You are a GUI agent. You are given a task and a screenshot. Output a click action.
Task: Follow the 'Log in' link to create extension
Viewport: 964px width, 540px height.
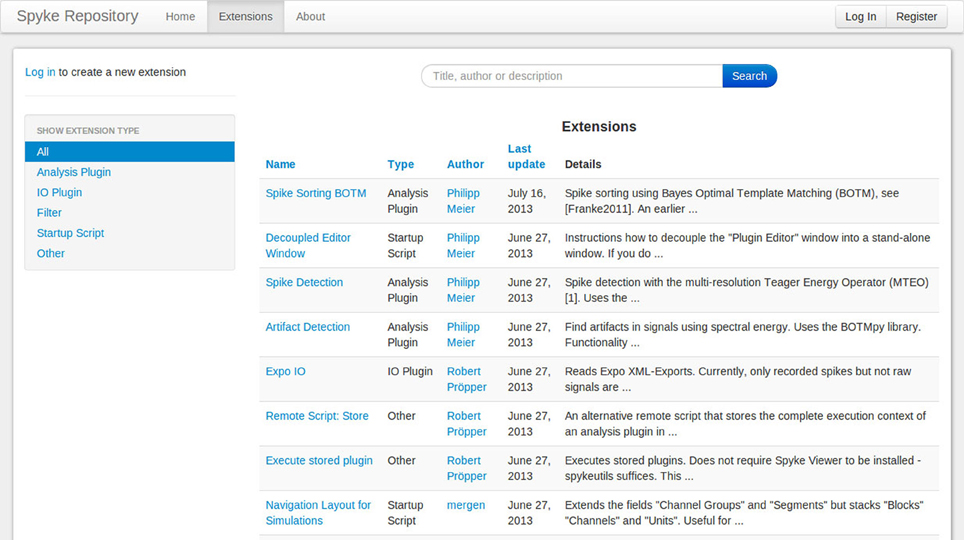pos(40,72)
